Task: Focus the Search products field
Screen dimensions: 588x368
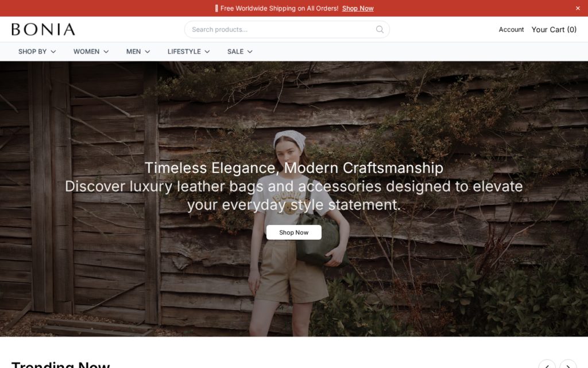Action: click(x=287, y=29)
